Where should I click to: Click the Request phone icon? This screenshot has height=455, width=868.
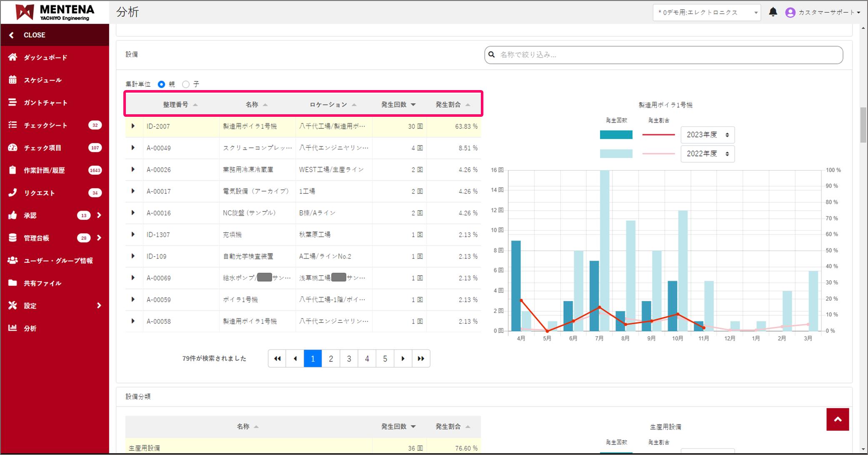tap(13, 192)
